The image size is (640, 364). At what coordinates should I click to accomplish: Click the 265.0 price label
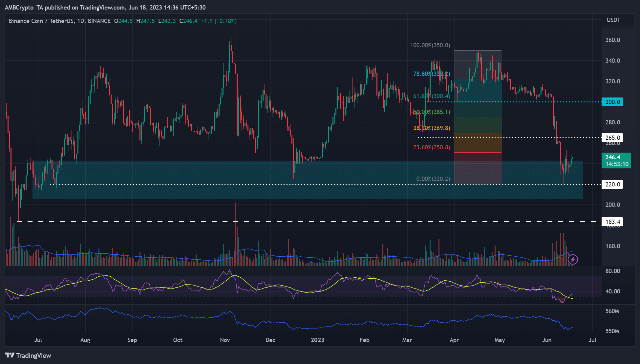point(612,138)
